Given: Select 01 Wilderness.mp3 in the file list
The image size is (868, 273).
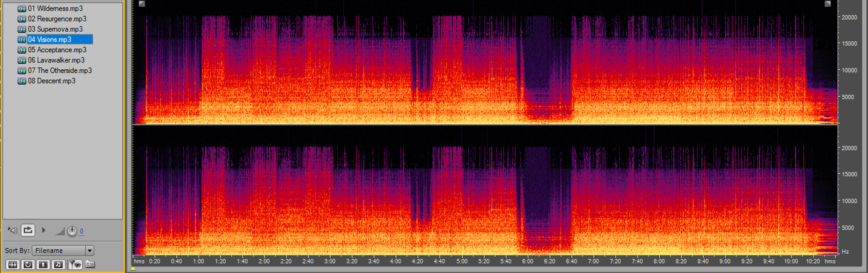Looking at the screenshot, I should [x=54, y=9].
